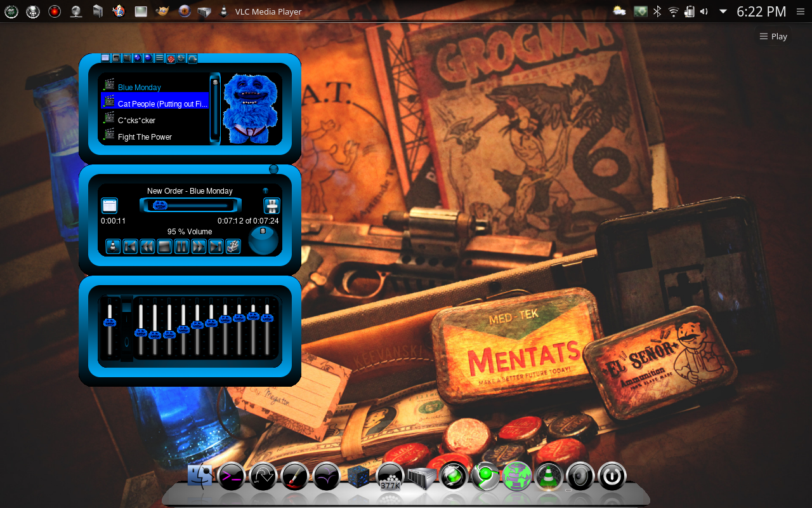Click the 'New Order - Blue Monday' title
Screen dimensions: 812x508
click(x=190, y=191)
